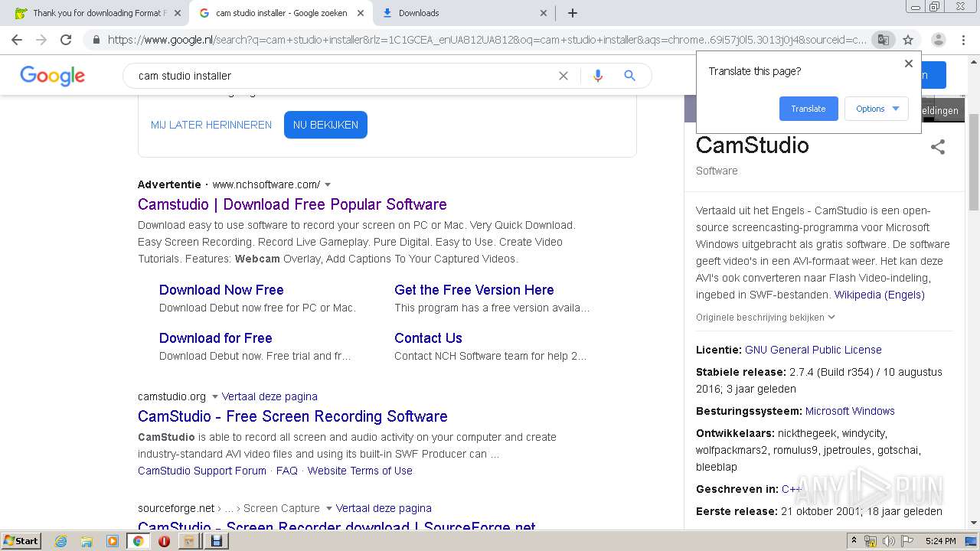Open Website Terms of Use link

click(x=360, y=471)
